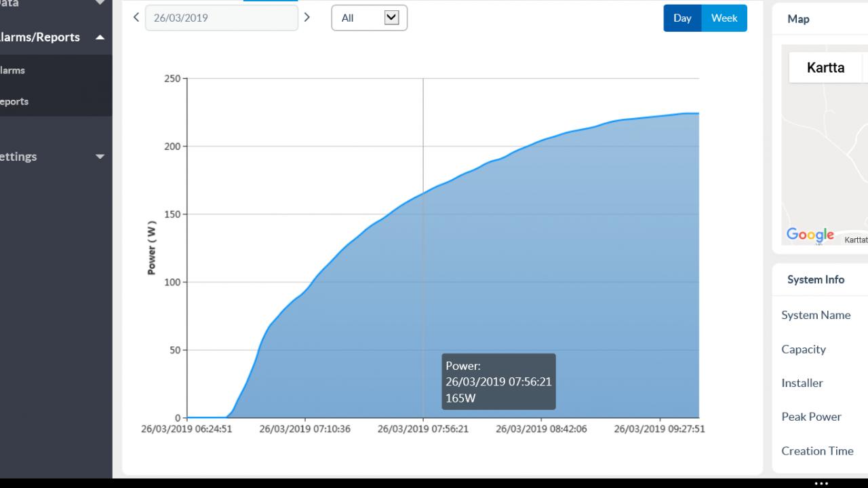Open the three-dot overflow menu at bottom
The width and height of the screenshot is (868, 488).
pos(821,483)
